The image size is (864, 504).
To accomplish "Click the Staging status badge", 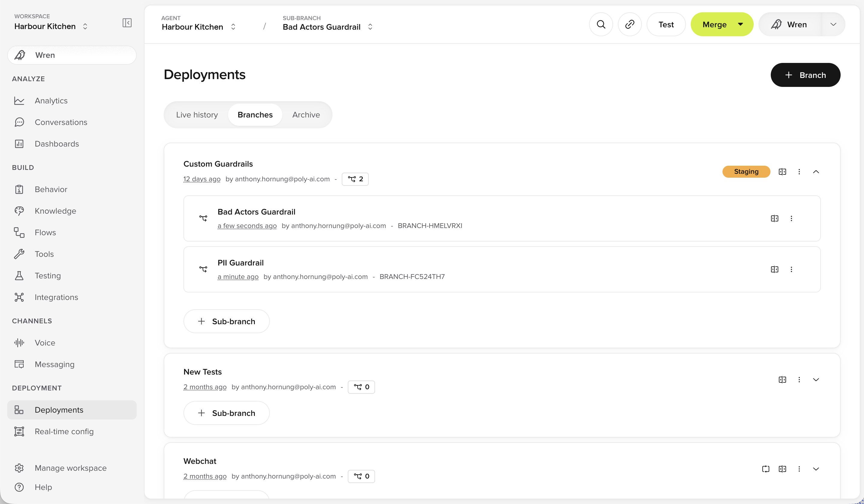I will coord(746,172).
